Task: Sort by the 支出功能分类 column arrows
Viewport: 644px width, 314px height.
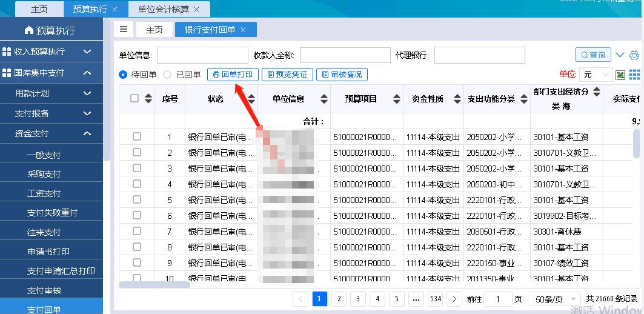Action: click(x=523, y=99)
